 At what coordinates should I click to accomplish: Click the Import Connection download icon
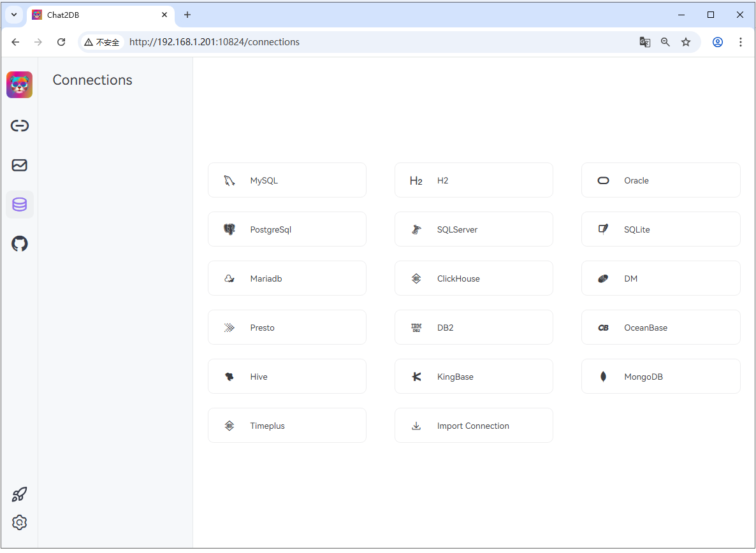416,426
